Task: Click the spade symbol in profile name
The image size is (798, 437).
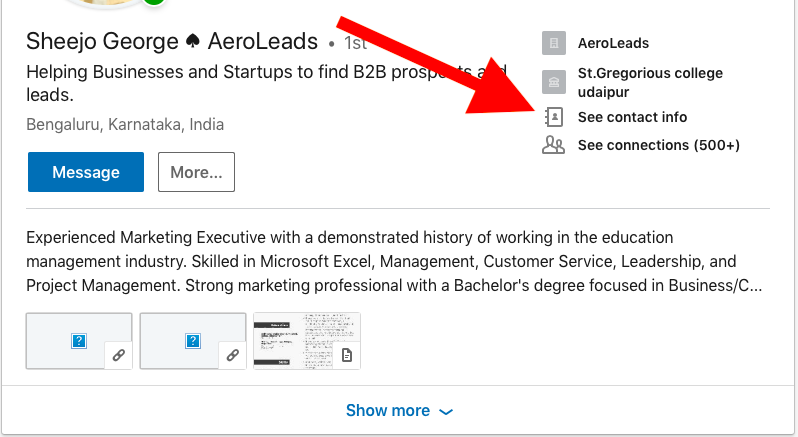Action: pos(192,41)
